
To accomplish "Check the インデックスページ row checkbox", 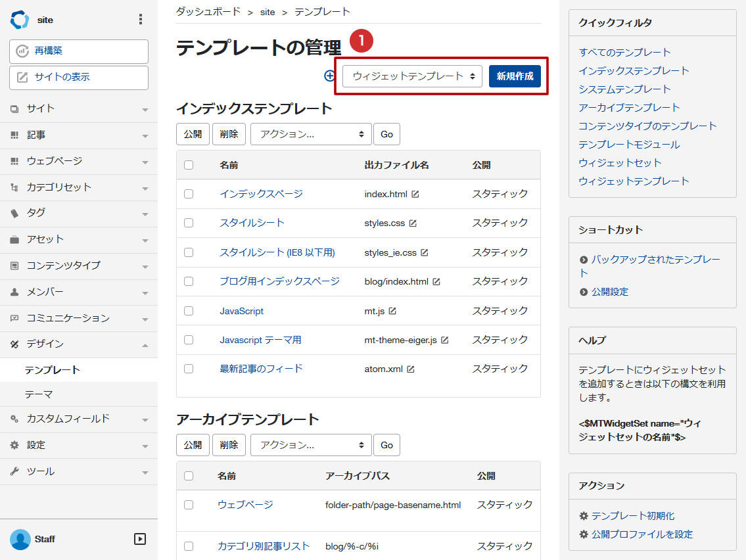I will (189, 194).
